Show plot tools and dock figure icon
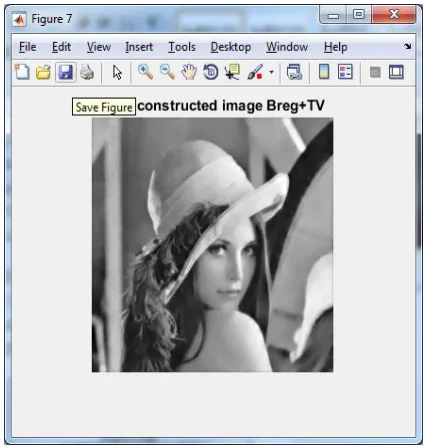 pyautogui.click(x=396, y=72)
